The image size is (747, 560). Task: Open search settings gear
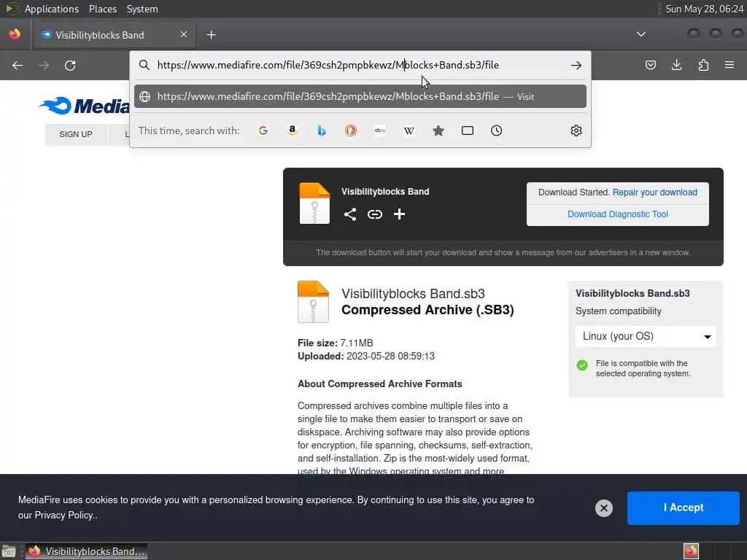click(x=576, y=131)
